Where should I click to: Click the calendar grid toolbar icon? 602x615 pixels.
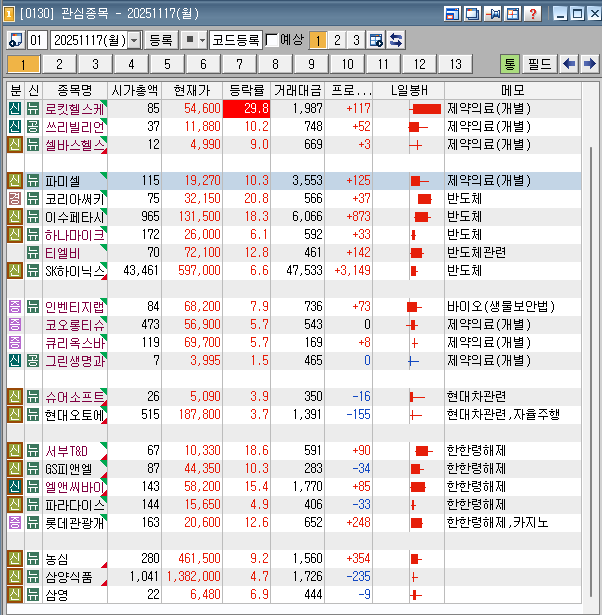click(x=376, y=40)
